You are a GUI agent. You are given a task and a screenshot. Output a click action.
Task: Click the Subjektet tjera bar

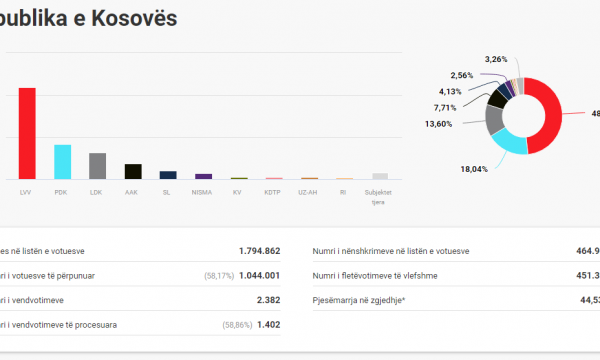380,176
